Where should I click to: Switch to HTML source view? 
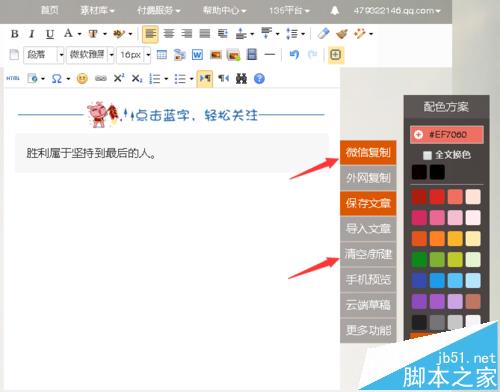[13, 79]
